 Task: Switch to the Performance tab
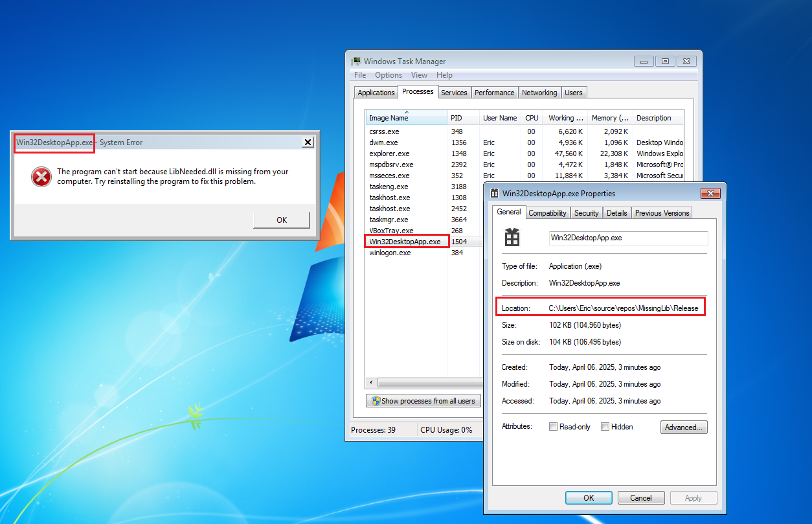(494, 93)
